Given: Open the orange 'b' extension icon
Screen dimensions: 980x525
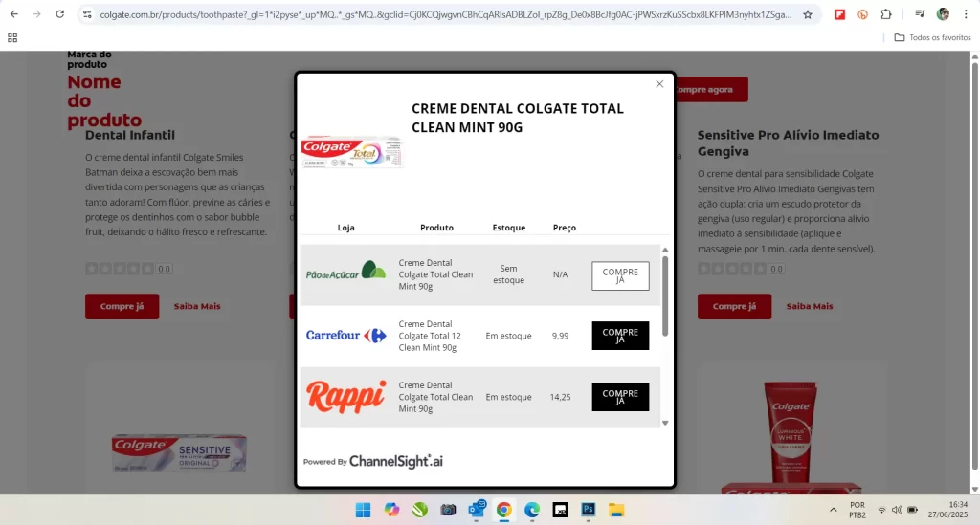Looking at the screenshot, I should point(862,14).
